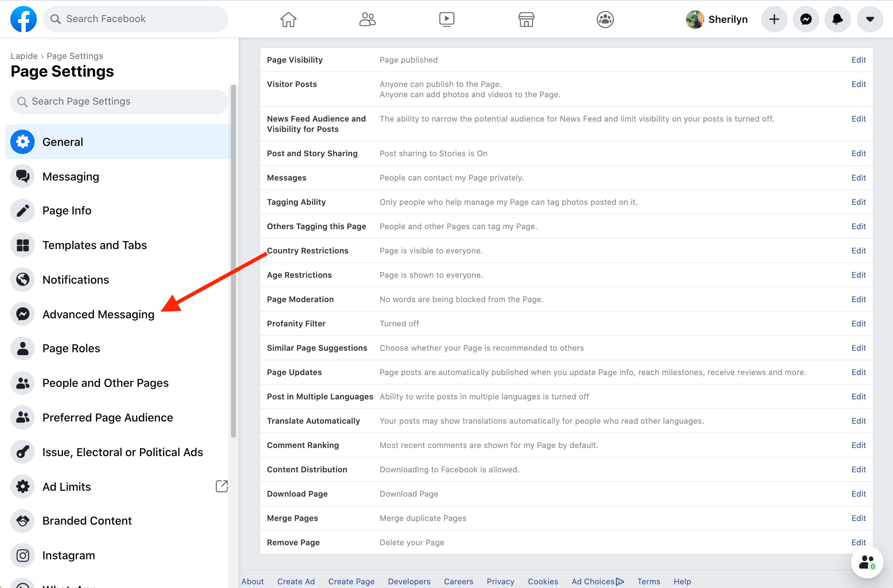
Task: Click the Lapide breadcrumb link
Action: point(24,56)
